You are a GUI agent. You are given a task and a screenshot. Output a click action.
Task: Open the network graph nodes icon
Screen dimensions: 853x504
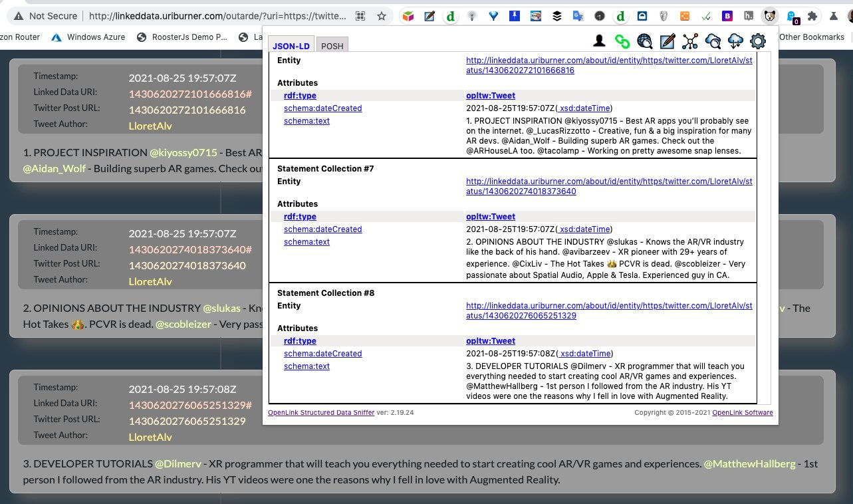coord(690,42)
